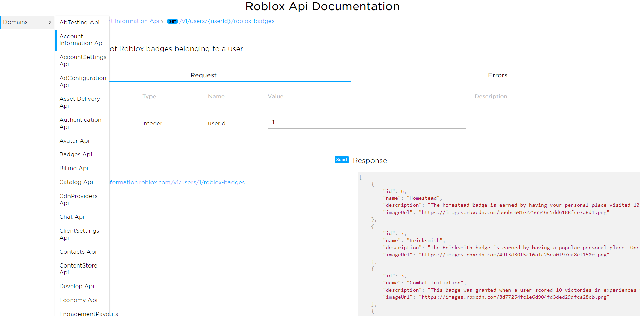Image resolution: width=644 pixels, height=316 pixels.
Task: Select the Request tab
Action: click(x=203, y=75)
